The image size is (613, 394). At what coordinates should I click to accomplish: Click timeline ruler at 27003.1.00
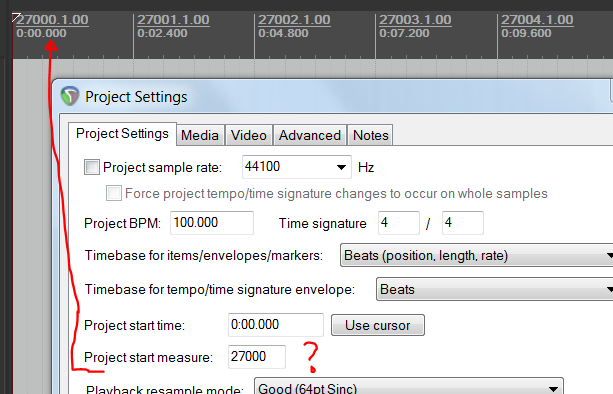[x=415, y=20]
